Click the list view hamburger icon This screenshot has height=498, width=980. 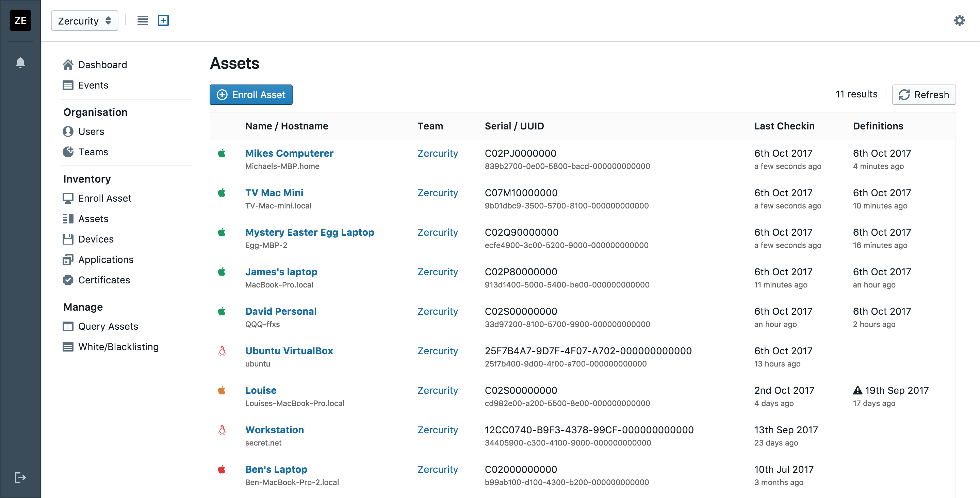point(143,20)
